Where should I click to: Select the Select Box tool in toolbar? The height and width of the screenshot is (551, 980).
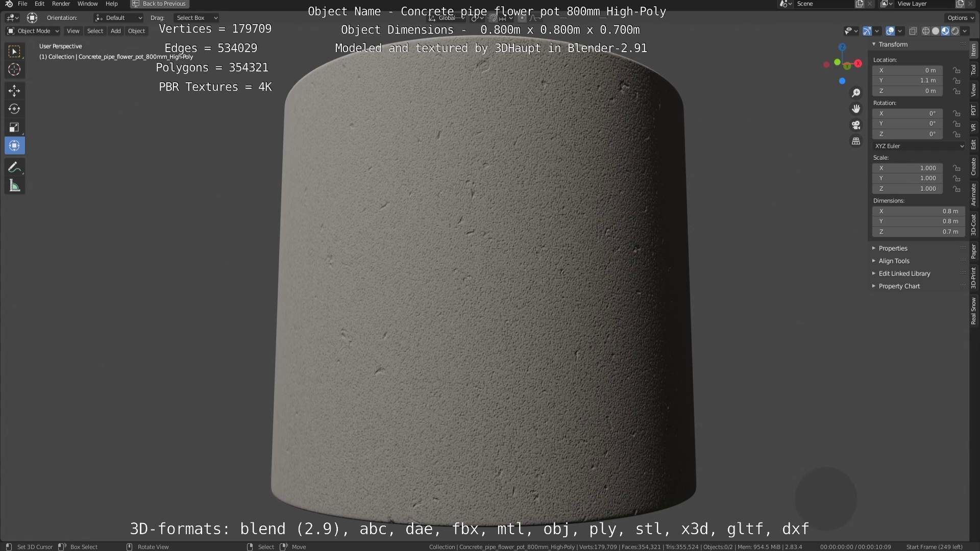[14, 51]
